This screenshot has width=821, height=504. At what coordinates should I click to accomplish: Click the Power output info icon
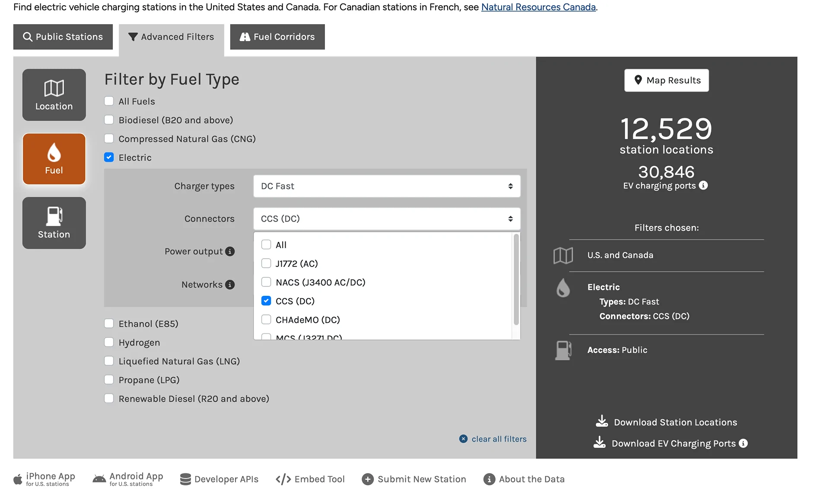click(x=230, y=251)
